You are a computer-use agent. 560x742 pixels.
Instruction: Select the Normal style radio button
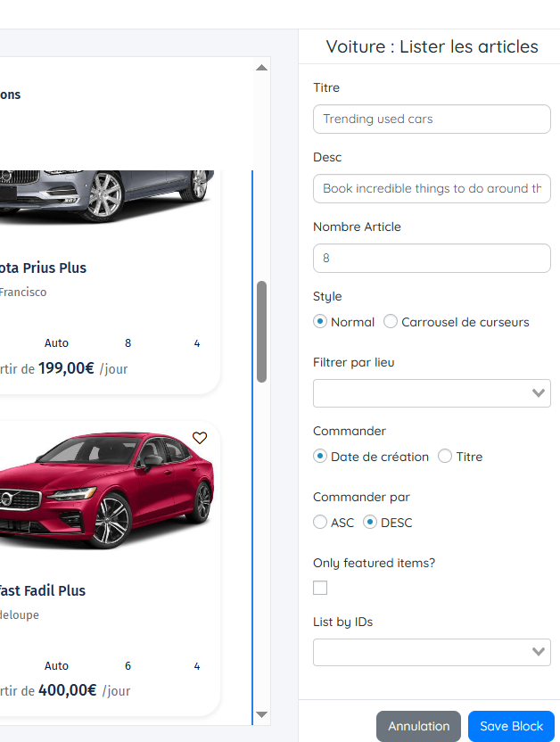(x=320, y=322)
